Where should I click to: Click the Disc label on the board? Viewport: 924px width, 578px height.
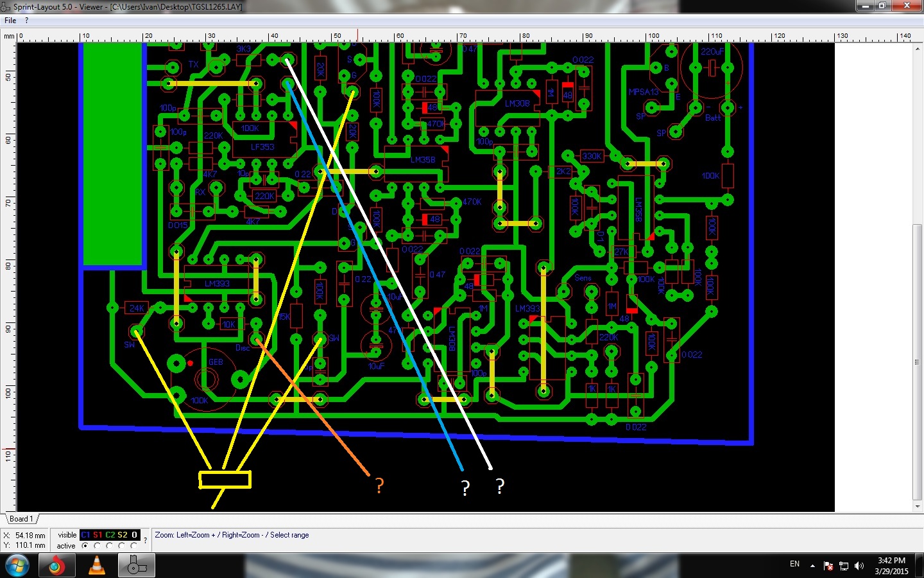point(243,348)
